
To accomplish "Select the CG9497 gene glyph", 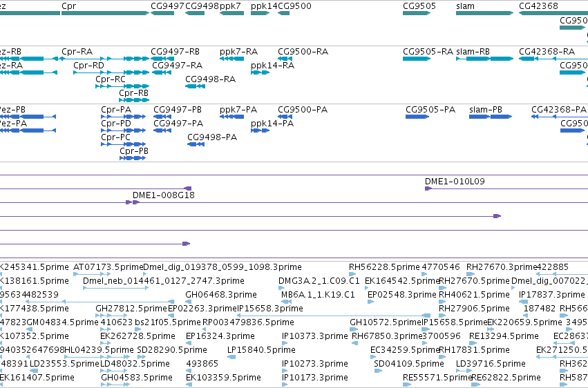I will pyautogui.click(x=162, y=13).
